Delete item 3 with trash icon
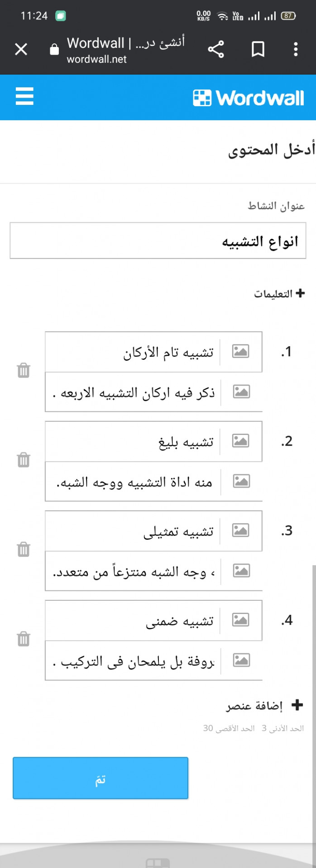Image resolution: width=316 pixels, height=868 pixels. [x=24, y=549]
